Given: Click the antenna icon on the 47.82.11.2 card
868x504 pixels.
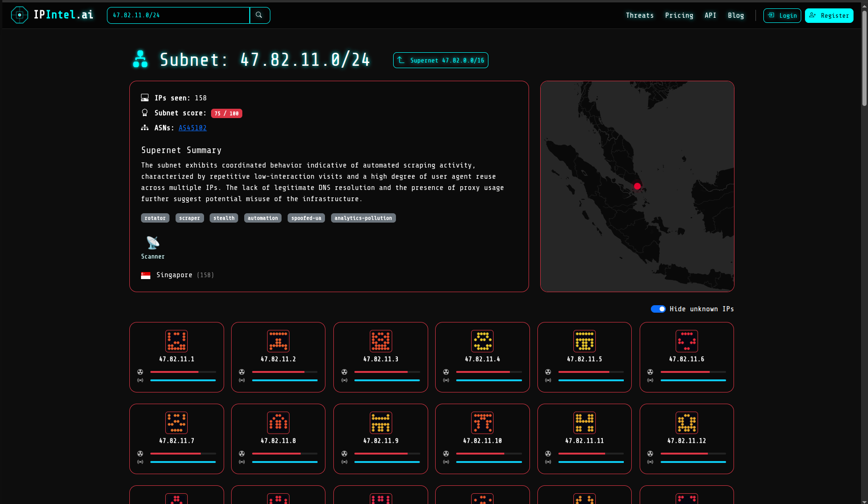Looking at the screenshot, I should tap(242, 380).
